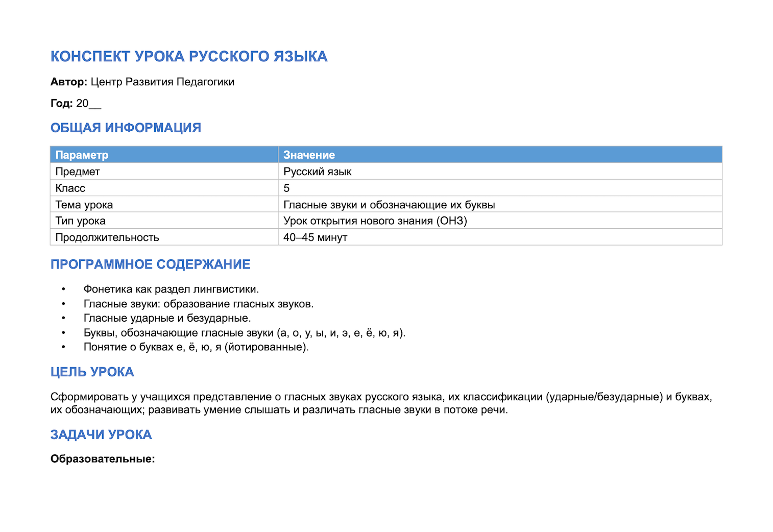The width and height of the screenshot is (773, 532).
Task: Click bullet 'Гласные ударные и безударные'
Action: point(167,318)
